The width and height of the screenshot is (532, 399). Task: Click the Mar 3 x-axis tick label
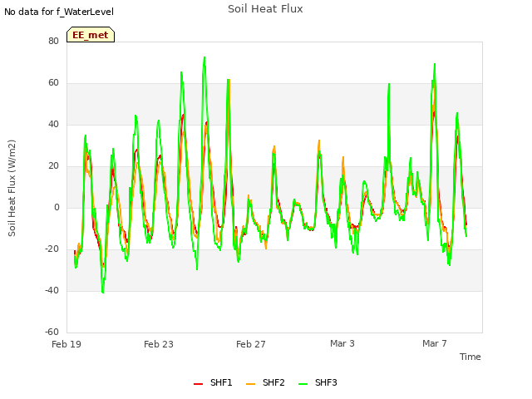pyautogui.click(x=342, y=343)
